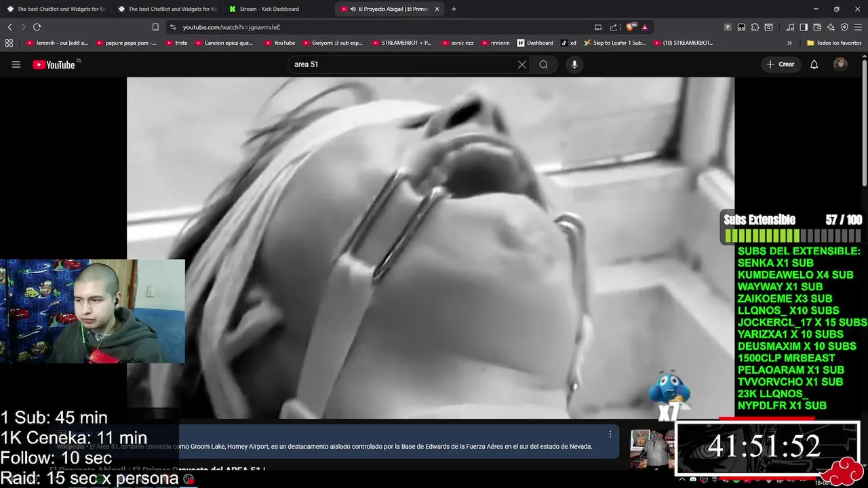Open the Dashboard bookmark
The height and width of the screenshot is (488, 868).
[x=535, y=43]
